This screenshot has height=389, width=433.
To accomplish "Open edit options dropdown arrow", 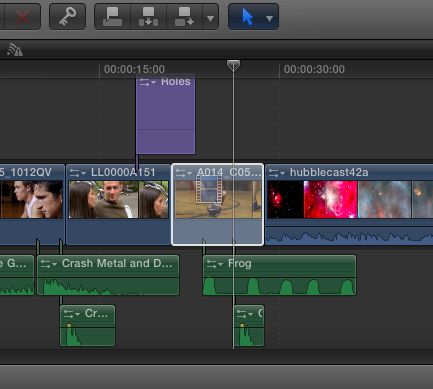I will (210, 18).
